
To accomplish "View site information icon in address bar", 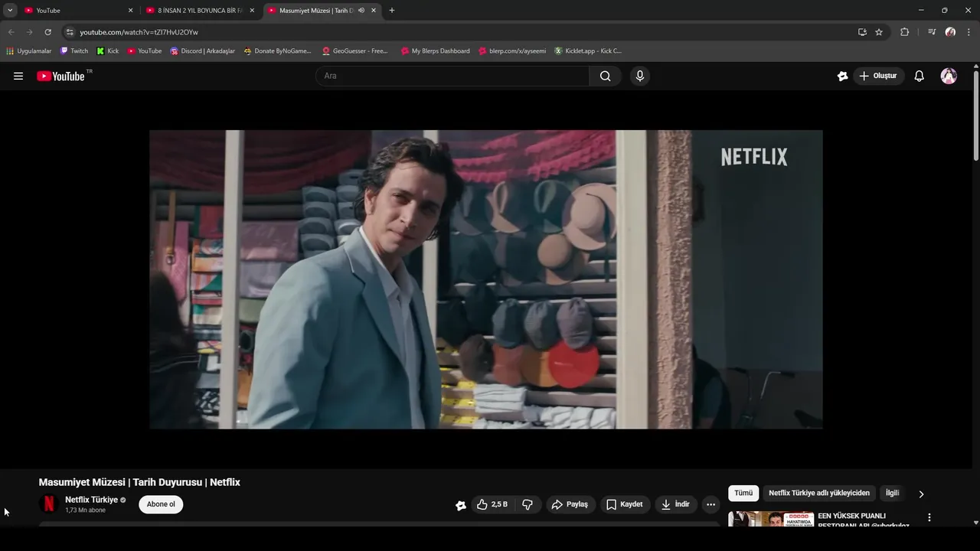I will click(x=70, y=32).
